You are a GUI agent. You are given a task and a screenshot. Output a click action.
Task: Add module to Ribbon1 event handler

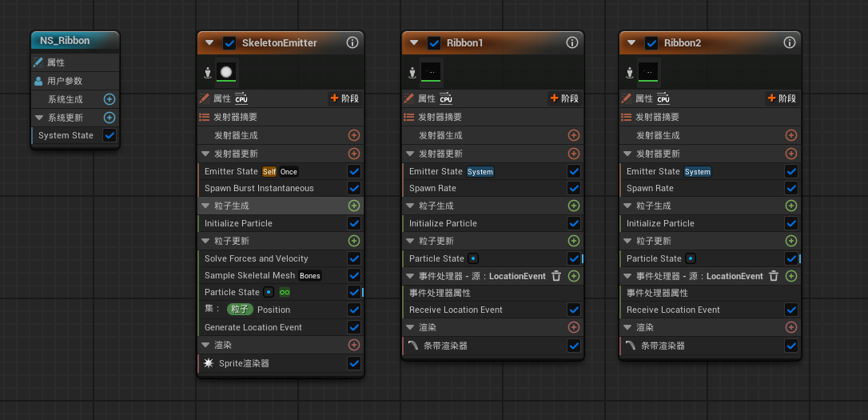coord(574,276)
